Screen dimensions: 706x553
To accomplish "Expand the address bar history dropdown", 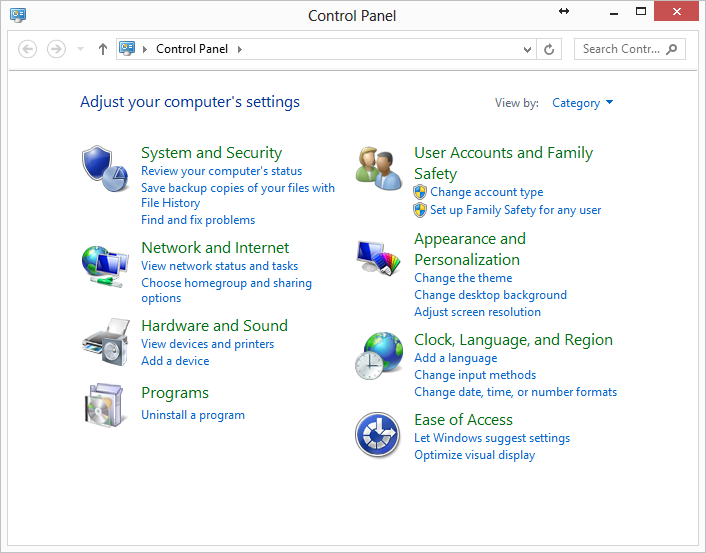I will tap(528, 49).
